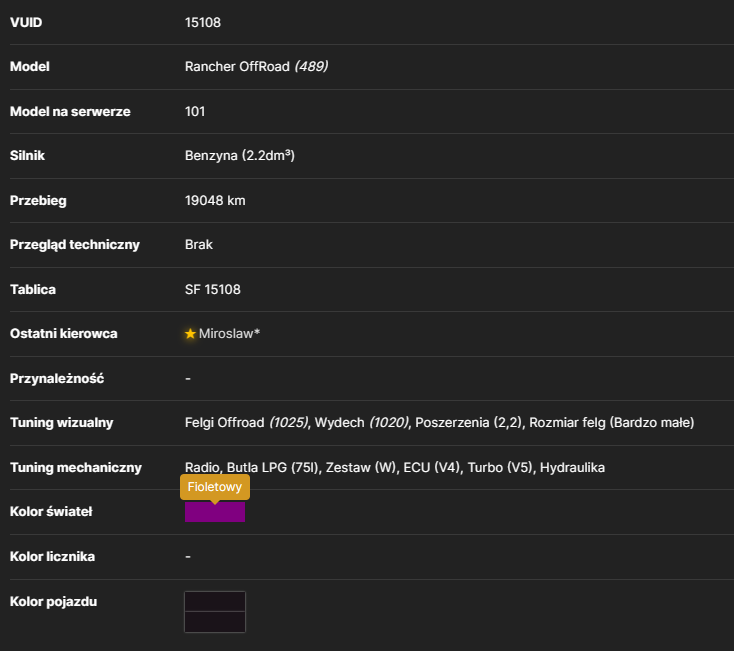Open the Miroslaw driver profile link
The image size is (734, 651).
point(229,334)
